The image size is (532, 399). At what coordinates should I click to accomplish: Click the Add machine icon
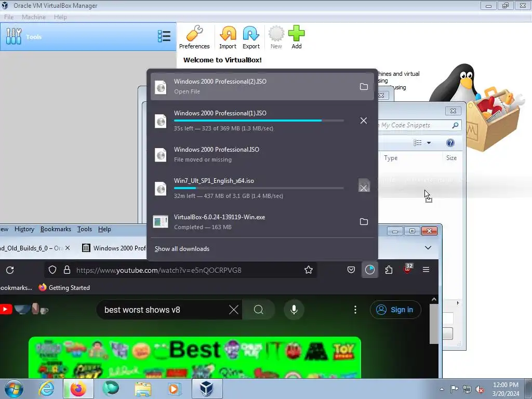[297, 37]
